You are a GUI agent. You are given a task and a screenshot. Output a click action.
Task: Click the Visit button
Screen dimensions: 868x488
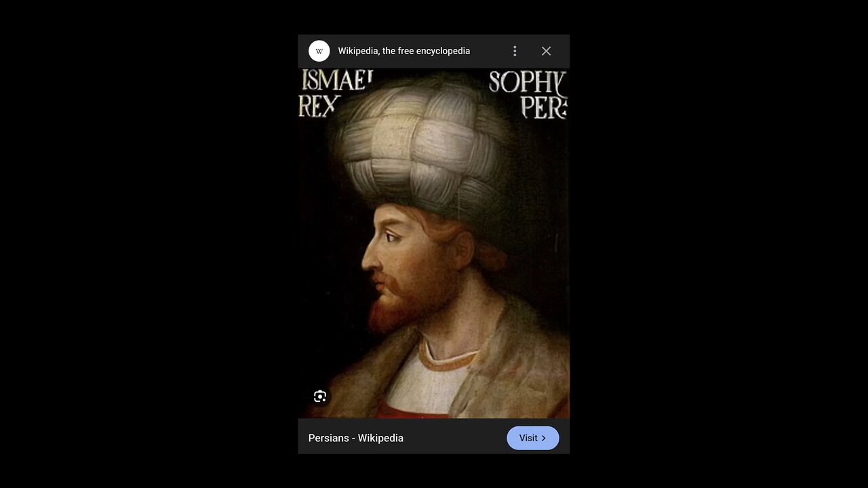[533, 438]
